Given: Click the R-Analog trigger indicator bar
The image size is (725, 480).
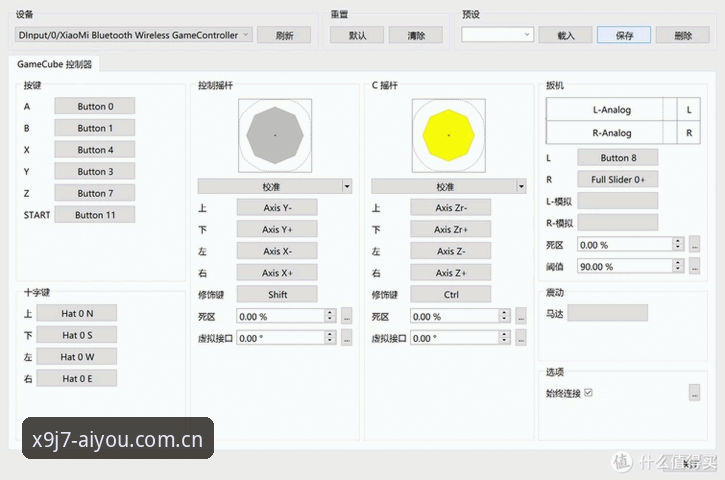Looking at the screenshot, I should coord(611,133).
